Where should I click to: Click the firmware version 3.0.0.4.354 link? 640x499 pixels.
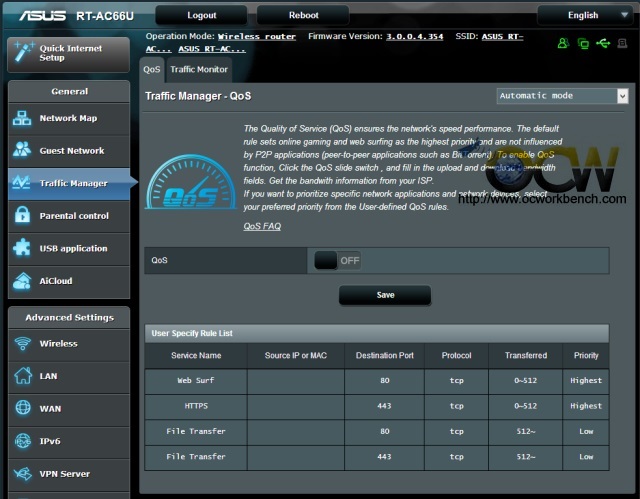pyautogui.click(x=414, y=36)
